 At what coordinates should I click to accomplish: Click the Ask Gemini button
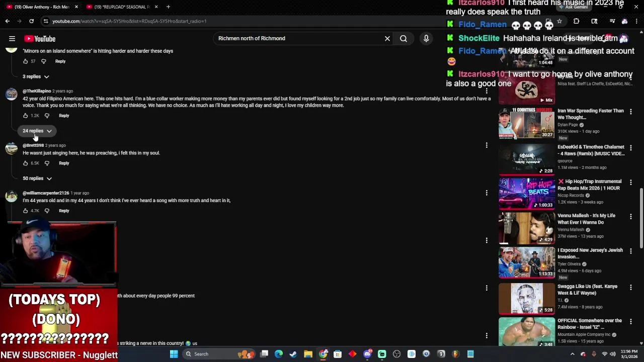pos(573,7)
